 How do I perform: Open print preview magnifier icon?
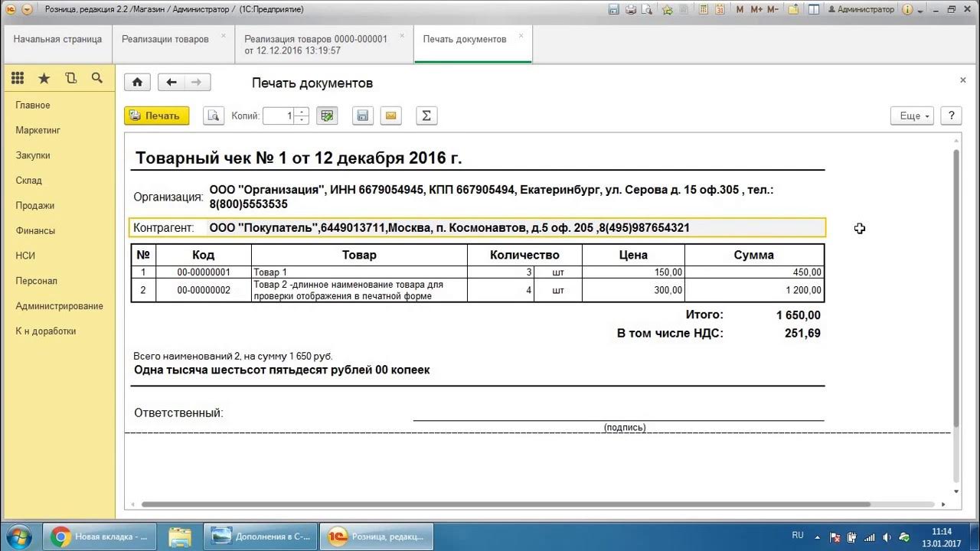click(x=214, y=116)
